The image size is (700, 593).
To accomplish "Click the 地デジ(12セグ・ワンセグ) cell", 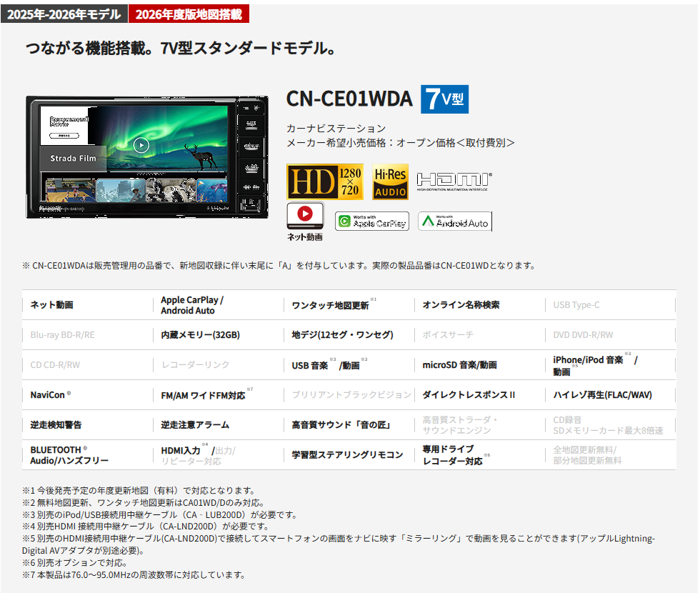I will point(349,335).
